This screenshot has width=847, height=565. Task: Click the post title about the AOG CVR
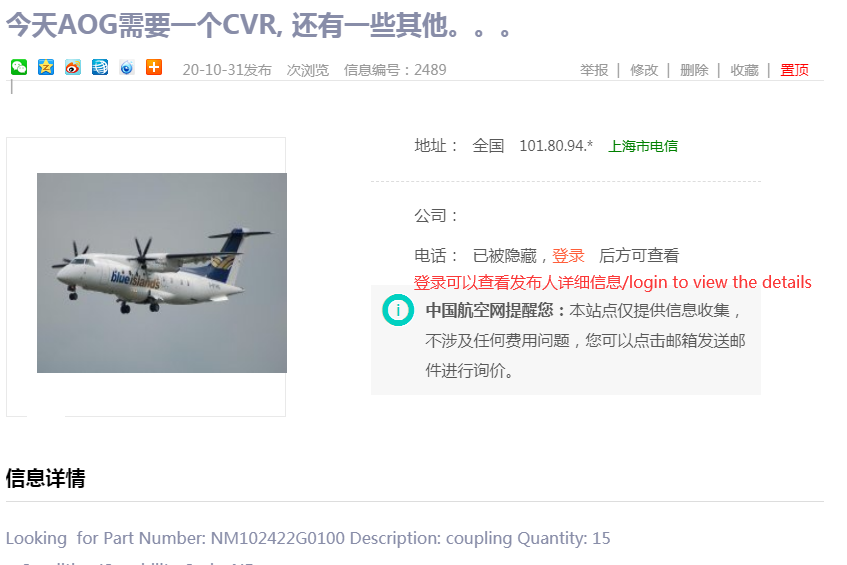point(258,25)
